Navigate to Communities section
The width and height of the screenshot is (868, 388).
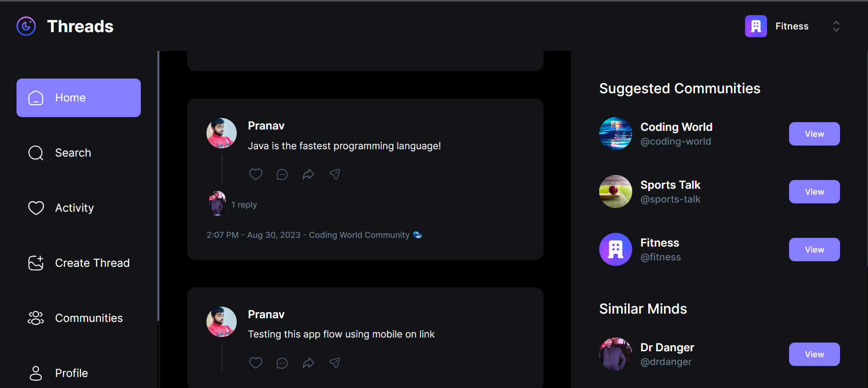click(x=89, y=318)
